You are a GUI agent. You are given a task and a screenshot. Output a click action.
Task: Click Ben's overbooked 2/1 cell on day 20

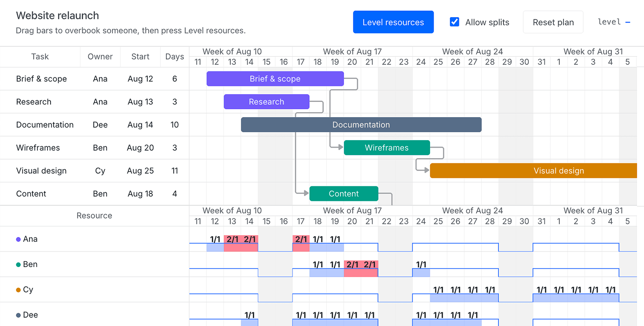[352, 269]
